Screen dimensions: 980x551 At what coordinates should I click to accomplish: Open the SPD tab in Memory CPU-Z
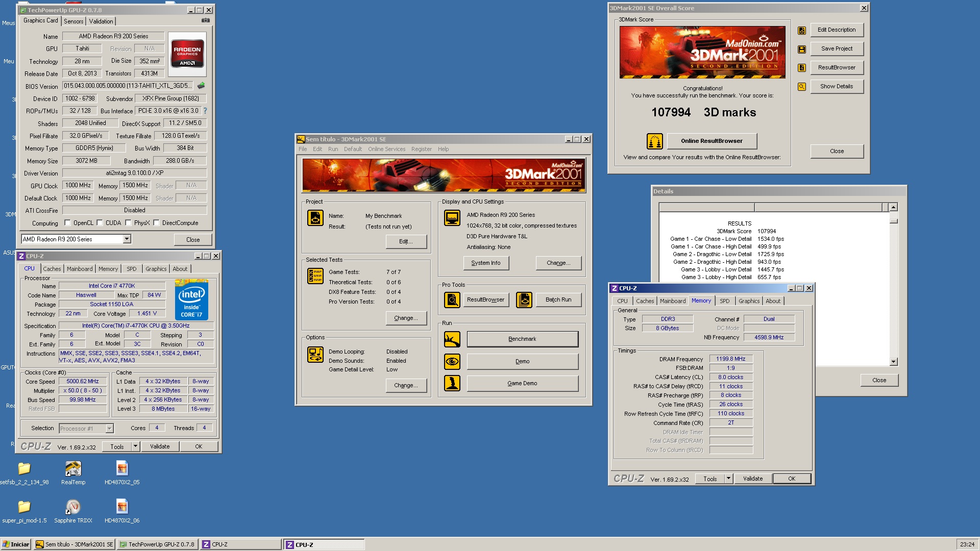coord(724,301)
